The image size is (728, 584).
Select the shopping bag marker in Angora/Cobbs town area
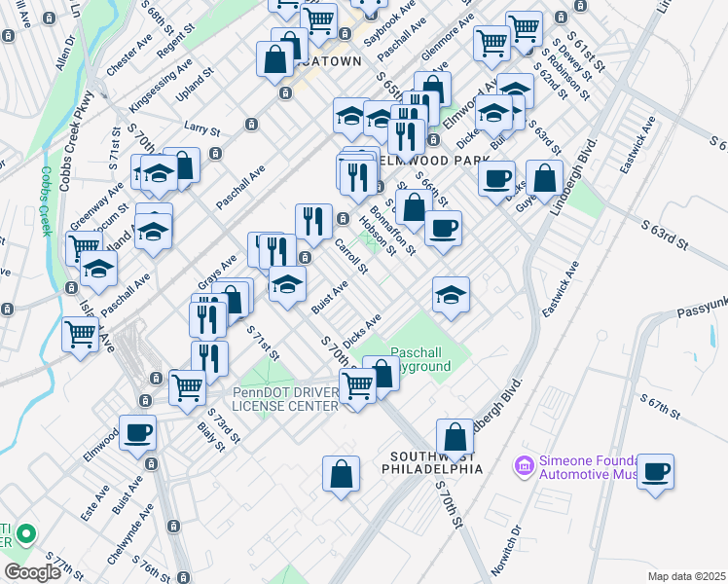click(274, 62)
